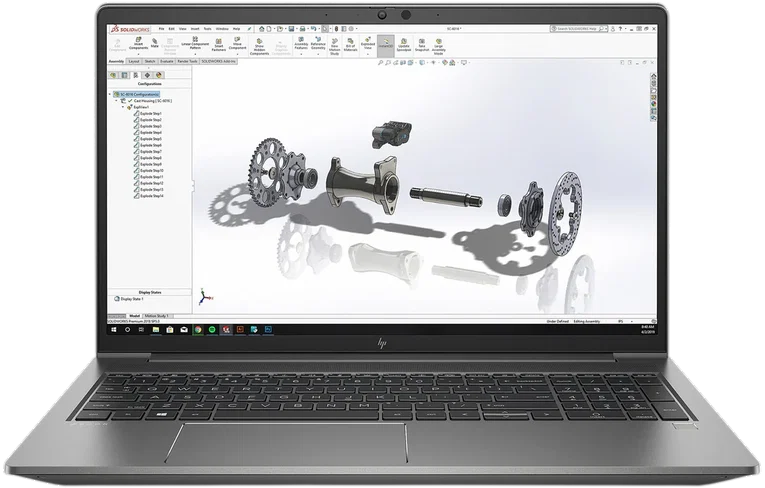Click the Windows Start button
Screen dimensions: 765x488
pyautogui.click(x=113, y=328)
